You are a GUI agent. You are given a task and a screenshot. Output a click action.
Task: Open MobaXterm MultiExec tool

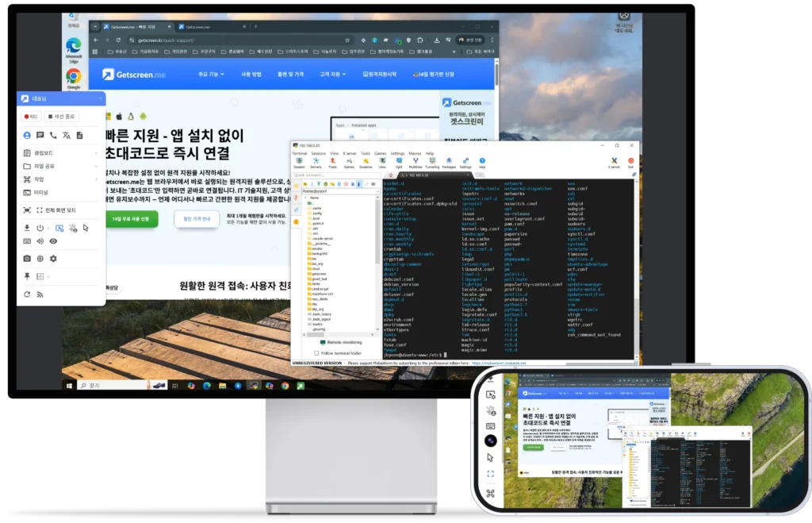coord(415,162)
